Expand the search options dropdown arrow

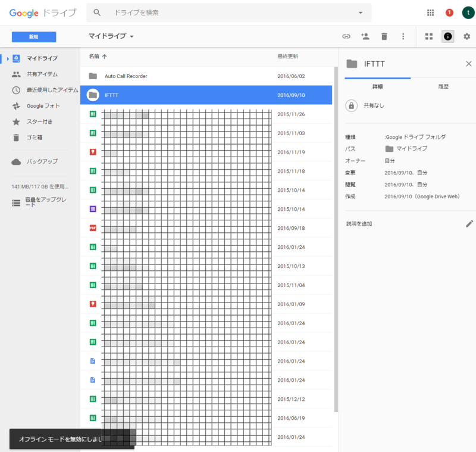tap(361, 13)
